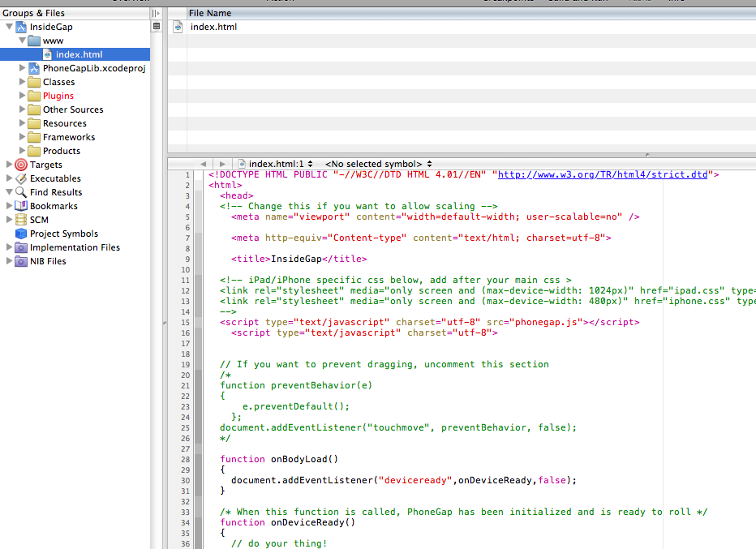
Task: Click the Products folder icon
Action: (x=34, y=151)
